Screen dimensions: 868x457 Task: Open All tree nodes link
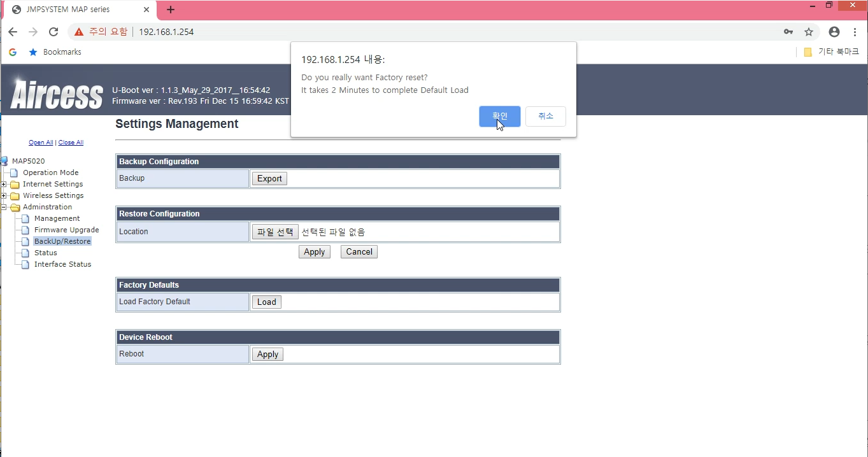[x=41, y=143]
